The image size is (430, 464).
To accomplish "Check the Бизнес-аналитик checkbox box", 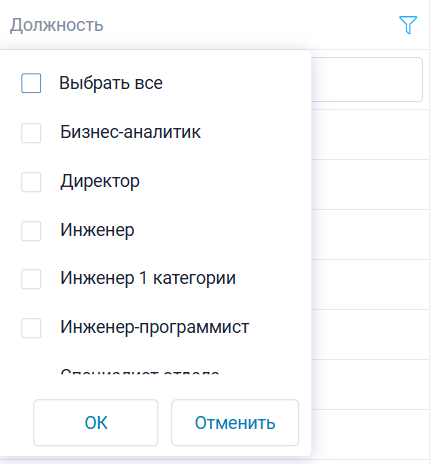I will point(31,133).
